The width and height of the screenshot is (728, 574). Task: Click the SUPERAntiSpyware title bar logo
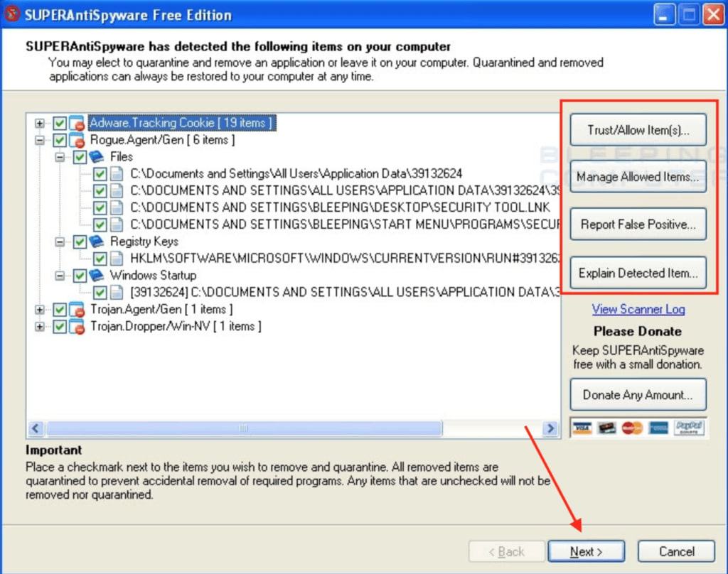[11, 14]
